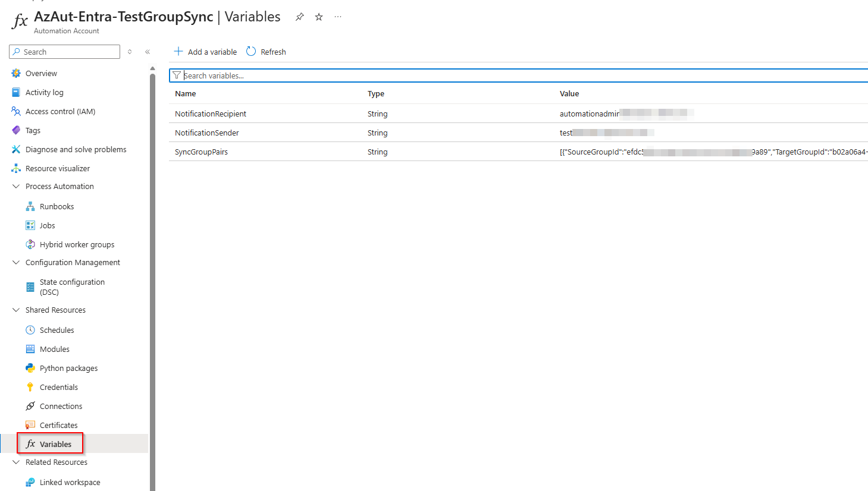Screen dimensions: 868x491
Task: Go to Access control (IAM)
Action: pyautogui.click(x=60, y=111)
